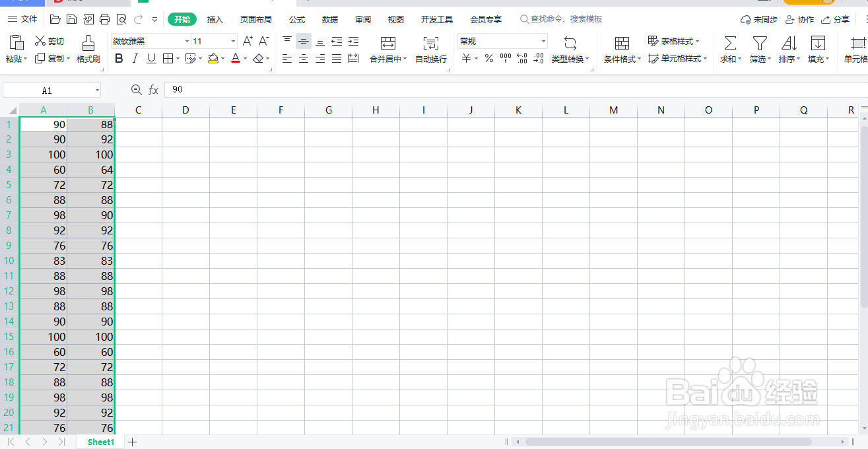The height and width of the screenshot is (449, 868).
Task: Click the 填充 fill icon
Action: pyautogui.click(x=818, y=44)
